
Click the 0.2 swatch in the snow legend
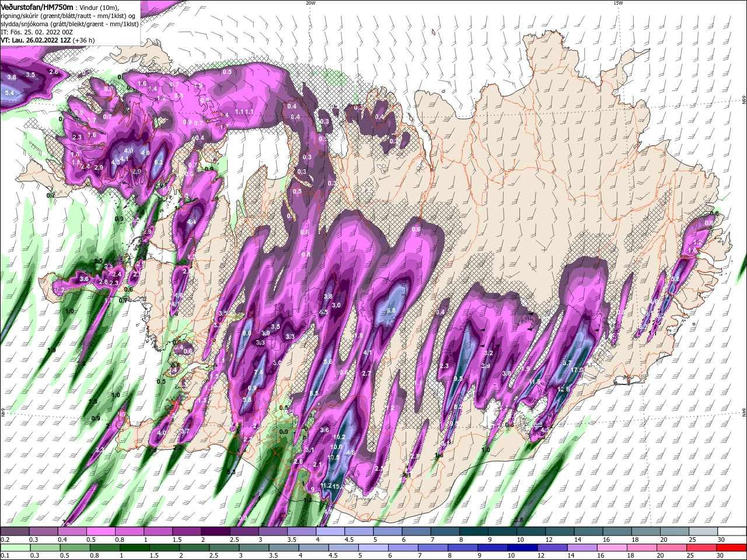tap(15, 531)
